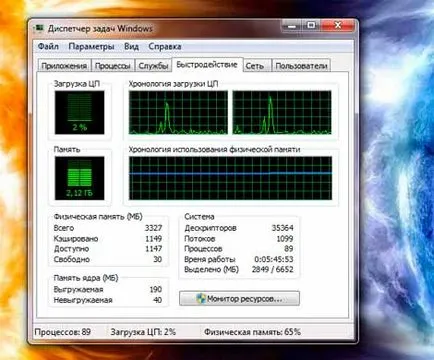Click the Хронология загрузки ЦП label
Viewport: 434px width, 360px height.
(173, 84)
